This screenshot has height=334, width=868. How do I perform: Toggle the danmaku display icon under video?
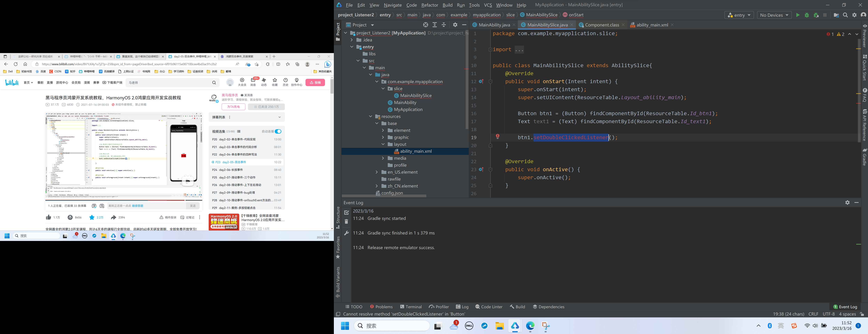click(x=94, y=206)
